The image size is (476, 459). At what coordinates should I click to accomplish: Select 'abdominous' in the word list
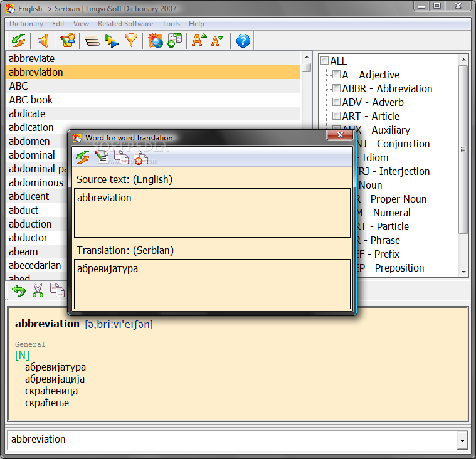click(37, 182)
